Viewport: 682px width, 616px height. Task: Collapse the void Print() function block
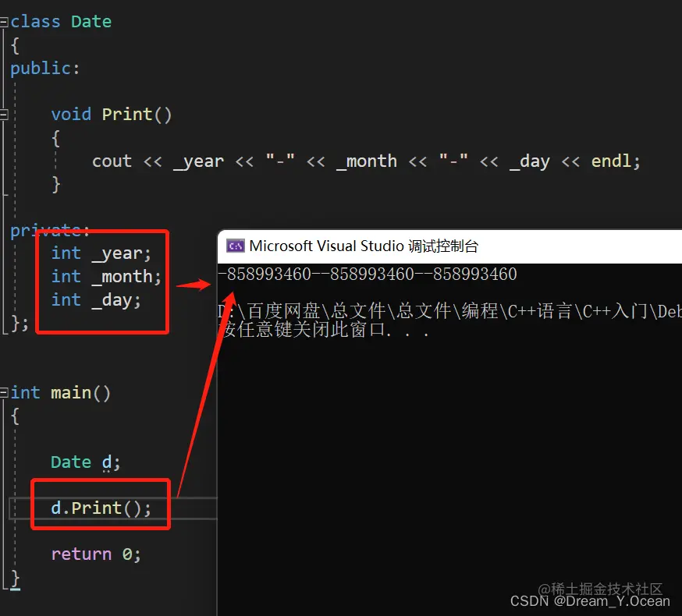click(x=4, y=115)
